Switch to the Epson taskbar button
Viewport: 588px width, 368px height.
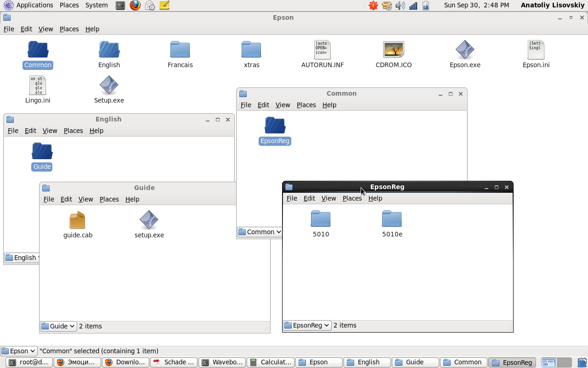(319, 362)
